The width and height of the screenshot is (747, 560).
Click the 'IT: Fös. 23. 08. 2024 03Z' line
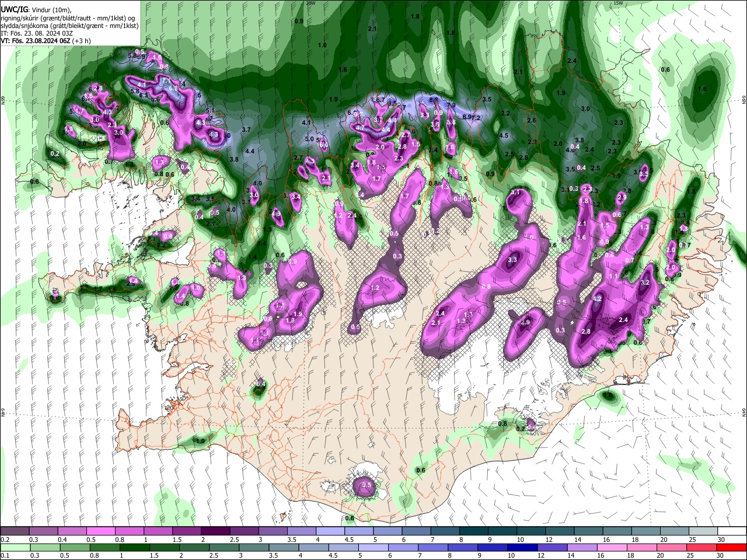tap(36, 33)
